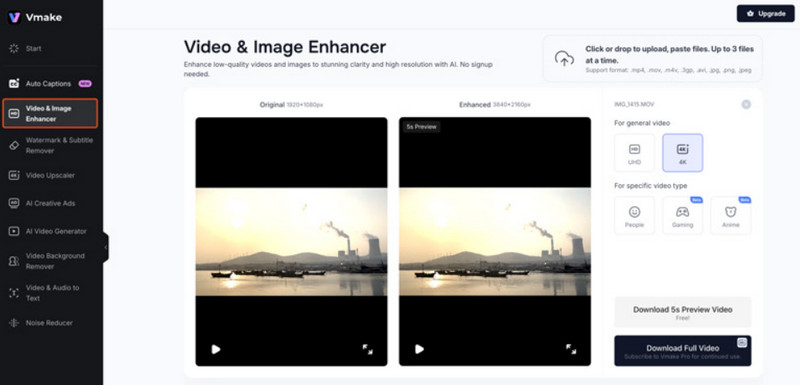The image size is (800, 385).
Task: Click the 5s Preview label
Action: 421,127
